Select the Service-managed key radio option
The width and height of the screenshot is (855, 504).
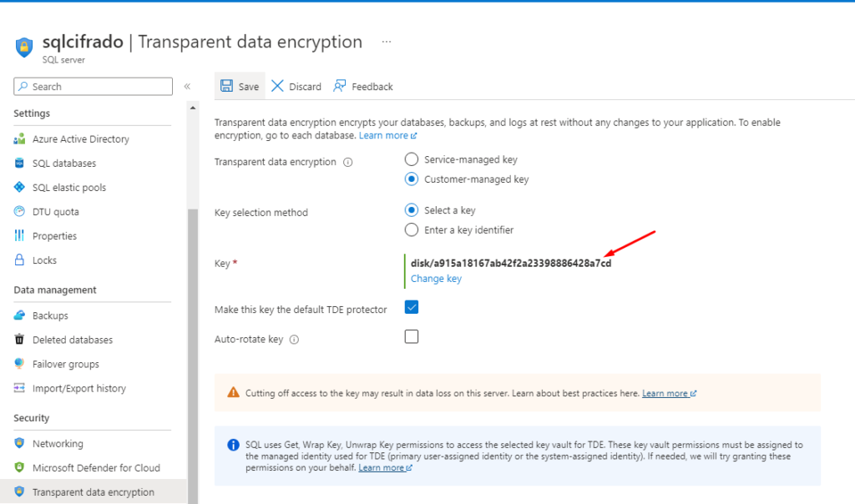411,159
